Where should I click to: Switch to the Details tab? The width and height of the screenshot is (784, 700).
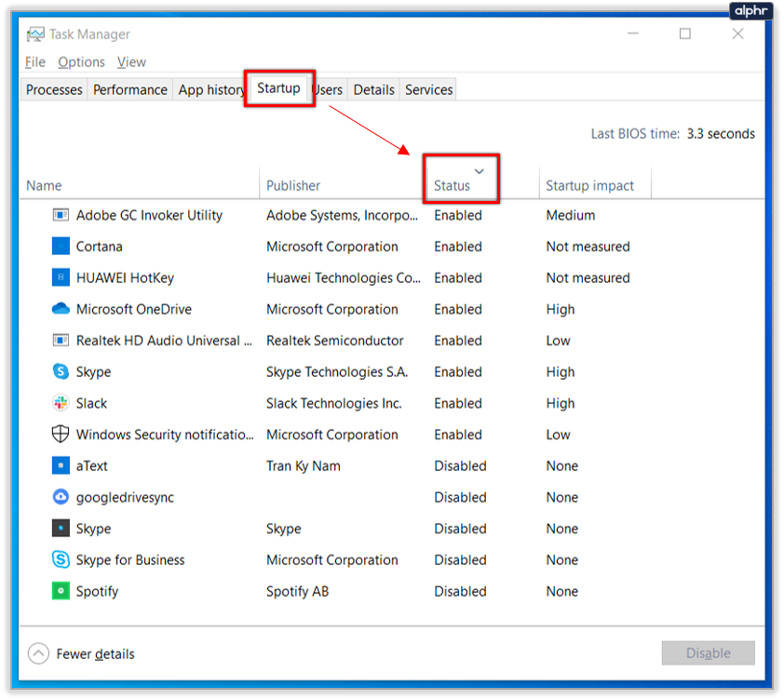pos(373,89)
